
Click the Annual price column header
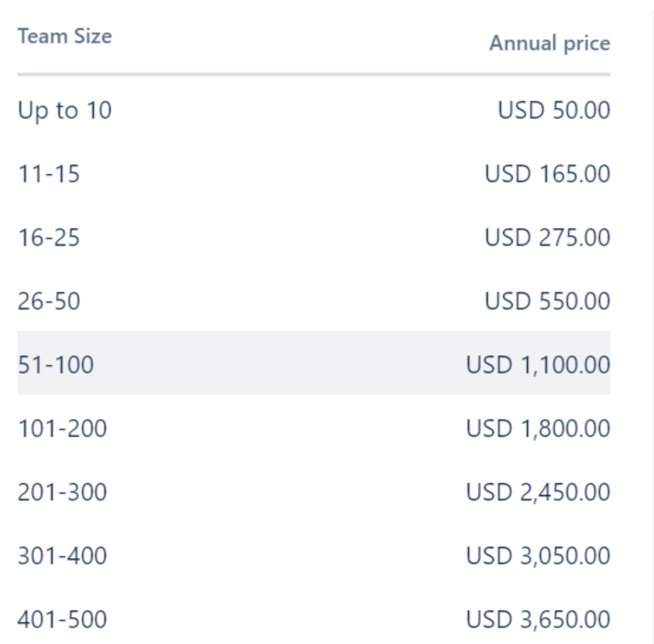pos(549,43)
